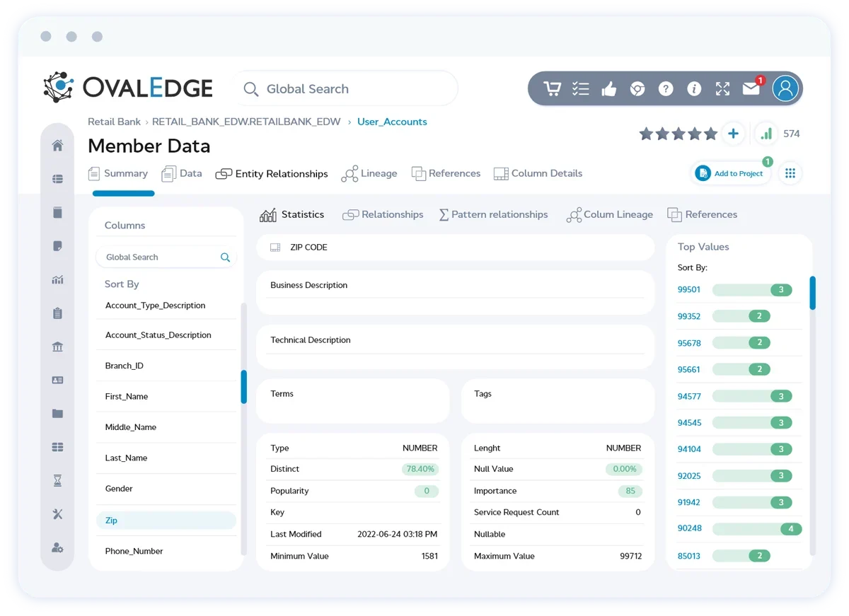This screenshot has height=616, width=849.
Task: Open the folder sidebar icon
Action: (58, 413)
